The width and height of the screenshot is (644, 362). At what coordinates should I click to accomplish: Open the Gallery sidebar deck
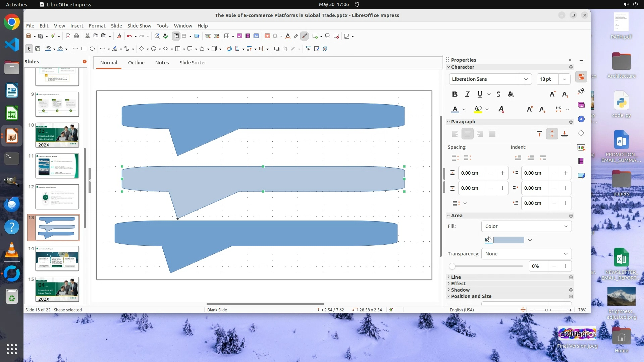[x=581, y=105]
